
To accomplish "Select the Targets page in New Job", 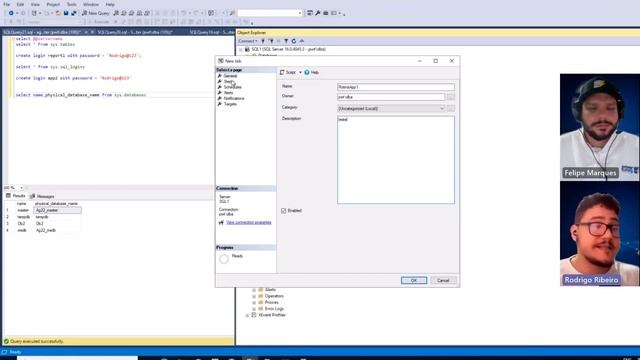I will (230, 104).
